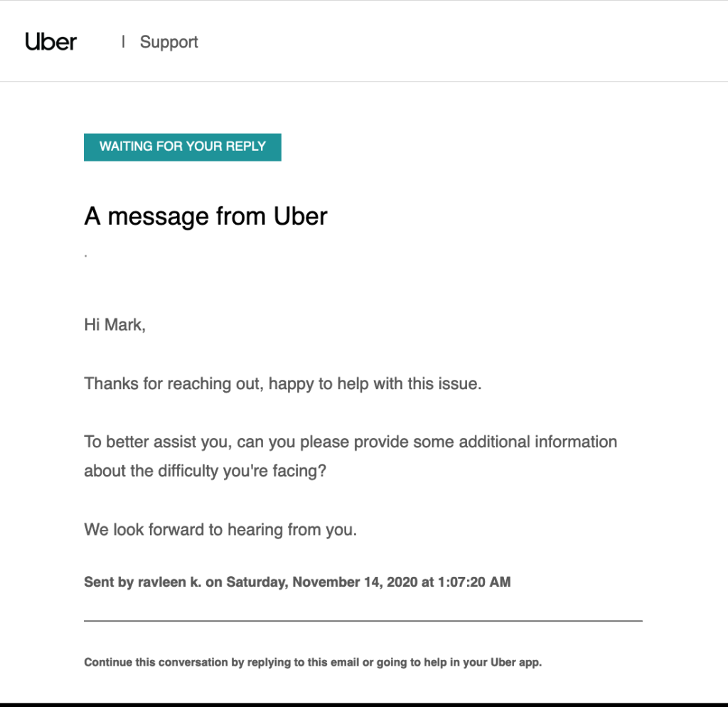This screenshot has width=728, height=707.
Task: Click the 'Hi Mark,' greeting line
Action: click(x=114, y=325)
